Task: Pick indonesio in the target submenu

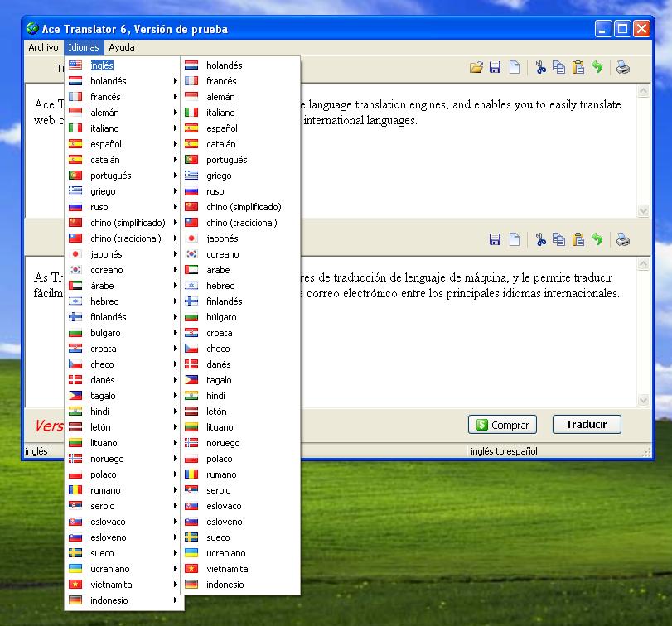Action: [240, 585]
